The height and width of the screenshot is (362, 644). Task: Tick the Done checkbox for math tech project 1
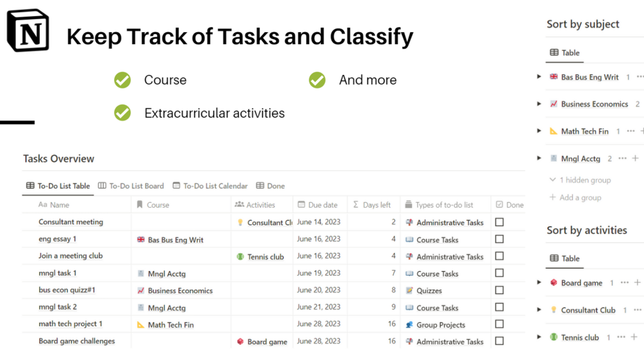click(x=499, y=324)
